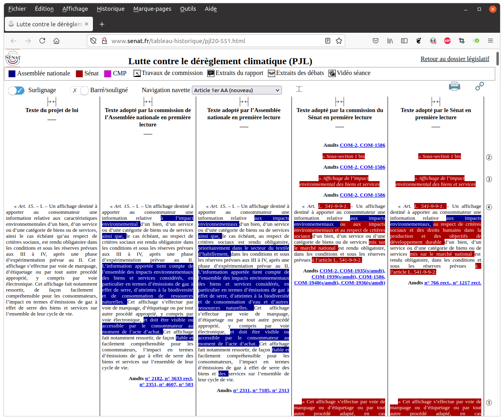Collapse the Sénat commission text column
504x420 pixels.
point(340,102)
